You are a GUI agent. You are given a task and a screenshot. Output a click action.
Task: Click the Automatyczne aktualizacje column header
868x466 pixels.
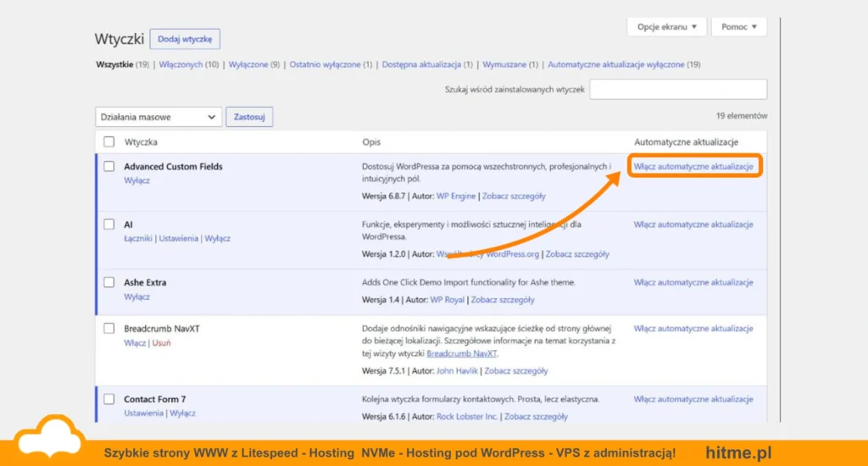[x=686, y=141]
